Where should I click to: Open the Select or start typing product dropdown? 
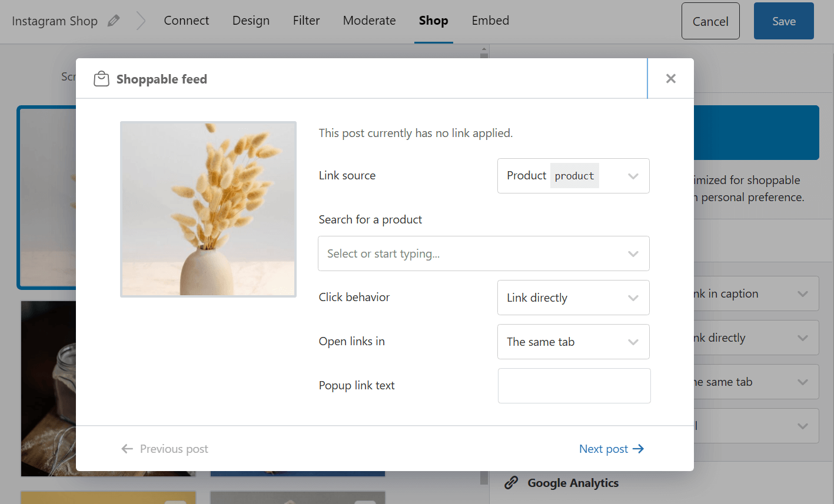633,253
